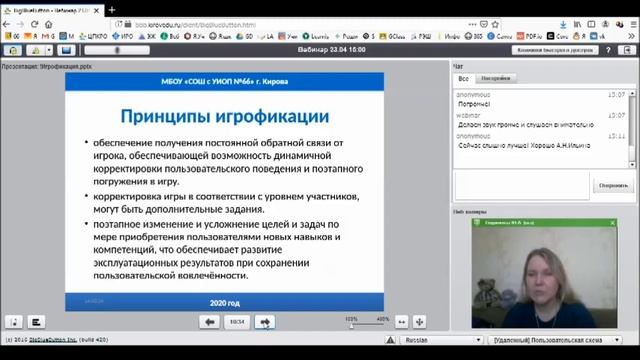The width and height of the screenshot is (640, 360).
Task: Toggle the headset audio button
Action: pyautogui.click(x=13, y=50)
